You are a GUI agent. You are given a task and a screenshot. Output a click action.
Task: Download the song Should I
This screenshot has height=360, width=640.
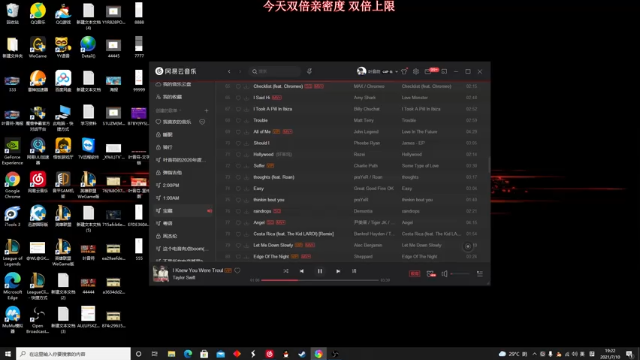point(246,143)
